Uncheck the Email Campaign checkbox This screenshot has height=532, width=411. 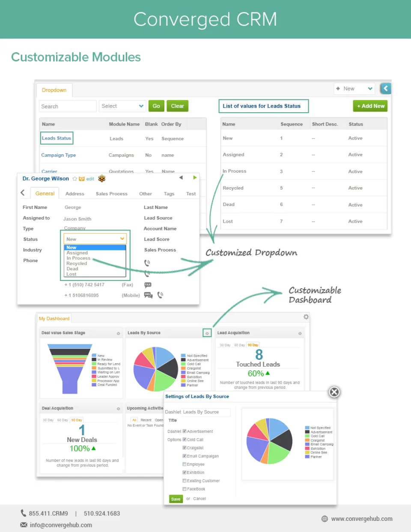pos(185,456)
